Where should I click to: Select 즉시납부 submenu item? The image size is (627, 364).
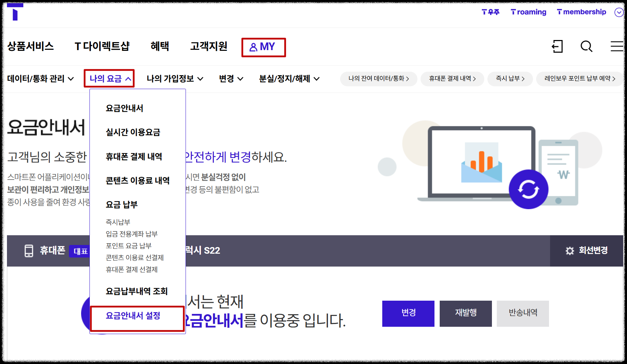[x=118, y=222]
